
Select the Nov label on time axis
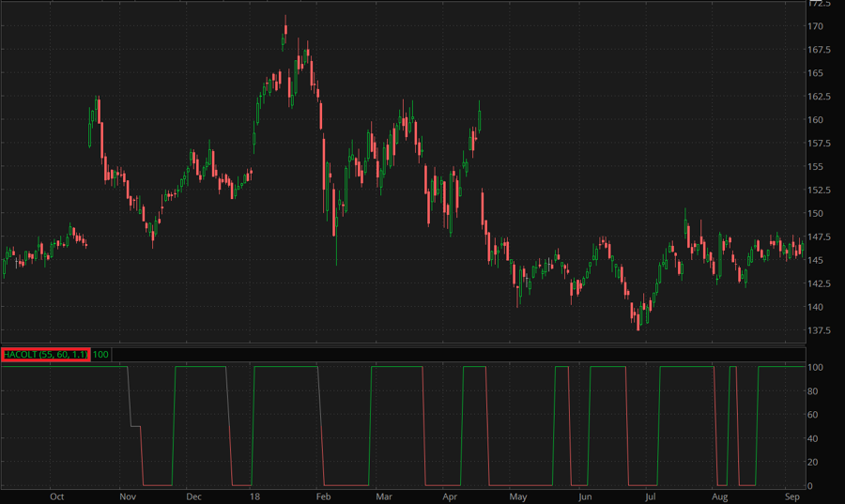tap(129, 496)
